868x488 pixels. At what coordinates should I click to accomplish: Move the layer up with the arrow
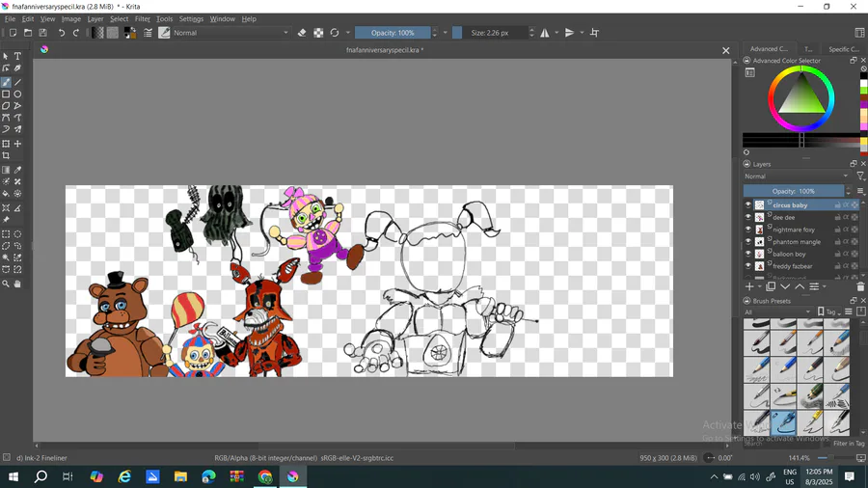(x=800, y=286)
